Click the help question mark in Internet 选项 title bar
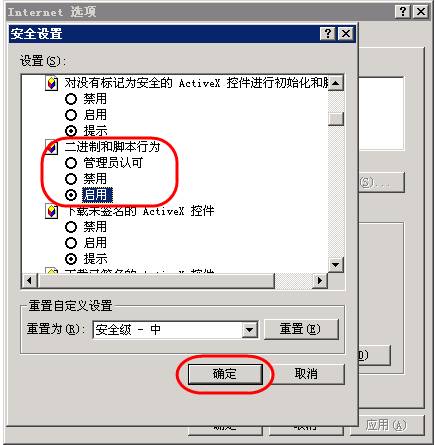Image resolution: width=435 pixels, height=445 pixels. pos(402,12)
